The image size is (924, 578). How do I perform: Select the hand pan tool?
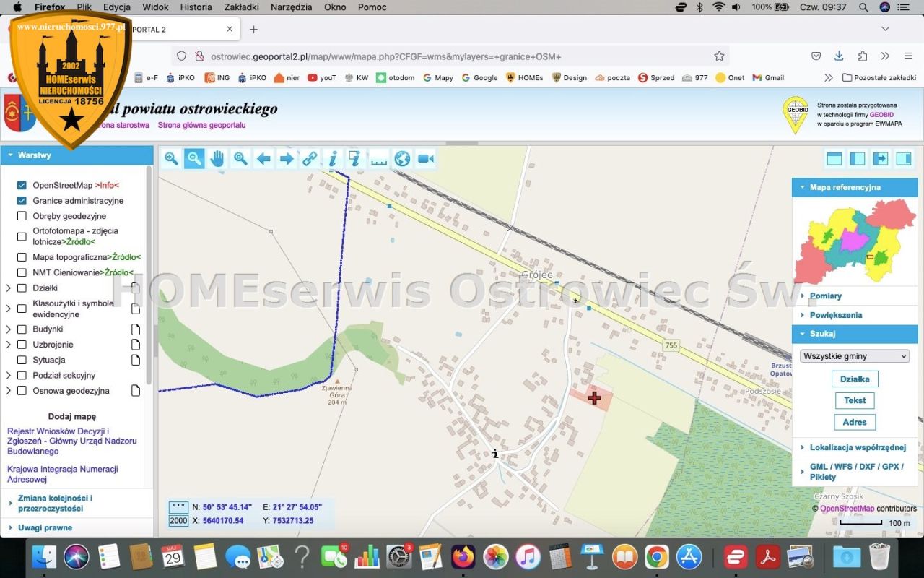point(217,159)
